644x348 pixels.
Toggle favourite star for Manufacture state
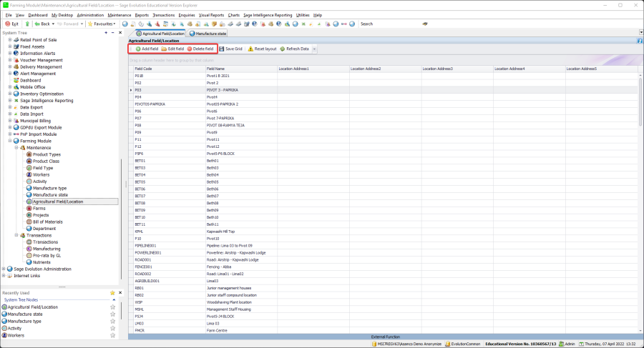pyautogui.click(x=112, y=314)
